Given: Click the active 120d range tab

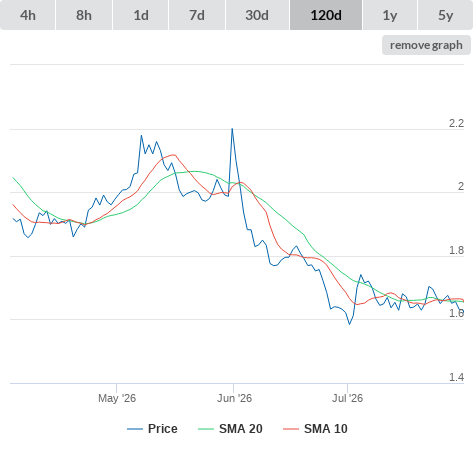Looking at the screenshot, I should tap(326, 15).
